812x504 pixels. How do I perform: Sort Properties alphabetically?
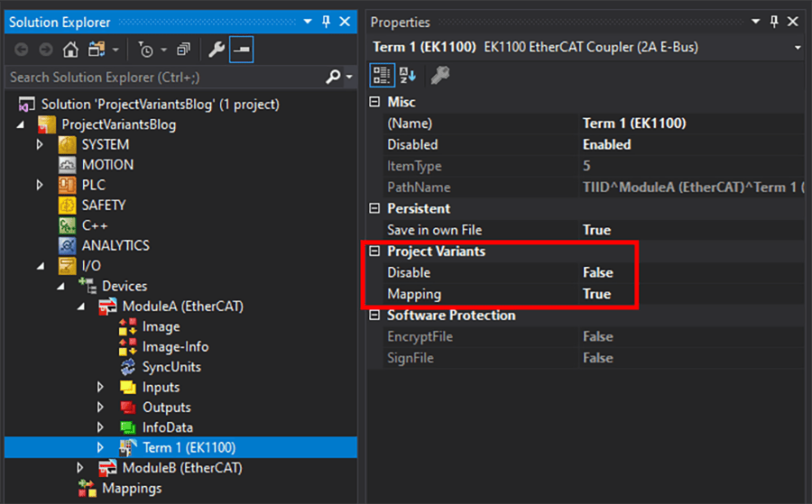coord(408,75)
